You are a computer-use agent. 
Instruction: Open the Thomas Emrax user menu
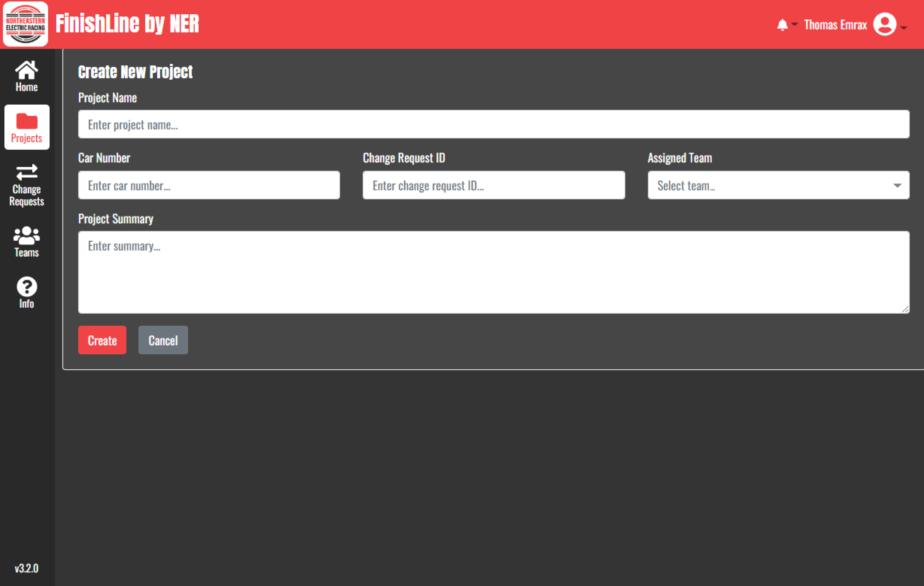click(835, 24)
